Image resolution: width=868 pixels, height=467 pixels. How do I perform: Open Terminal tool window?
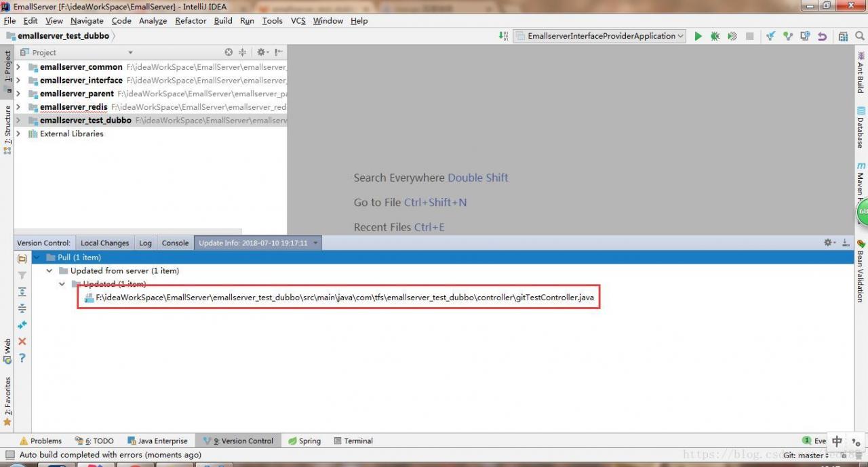tap(353, 441)
